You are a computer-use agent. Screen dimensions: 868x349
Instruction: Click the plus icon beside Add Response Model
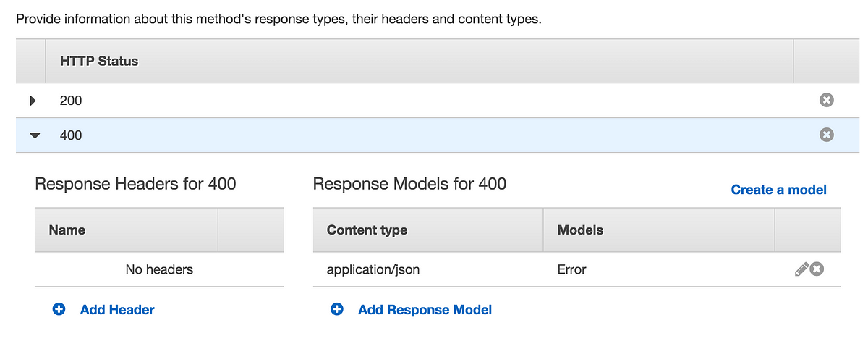click(337, 309)
